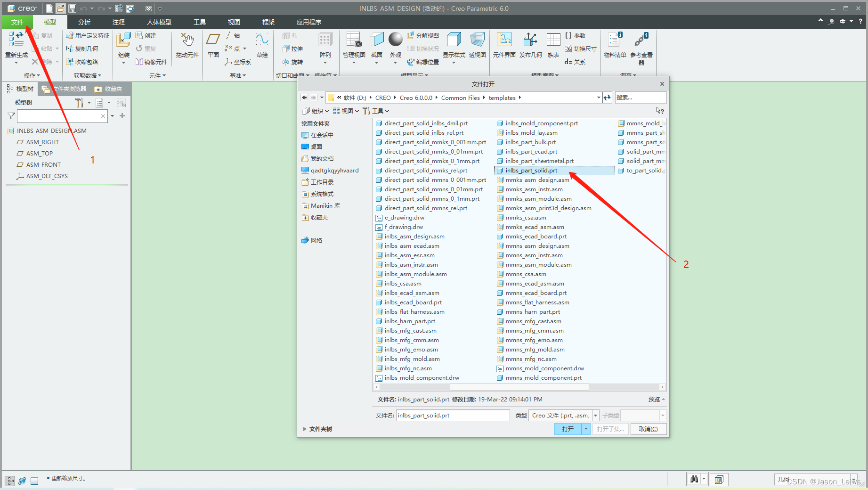Click the 外观 appearance sphere icon
868x490 pixels.
pos(396,40)
